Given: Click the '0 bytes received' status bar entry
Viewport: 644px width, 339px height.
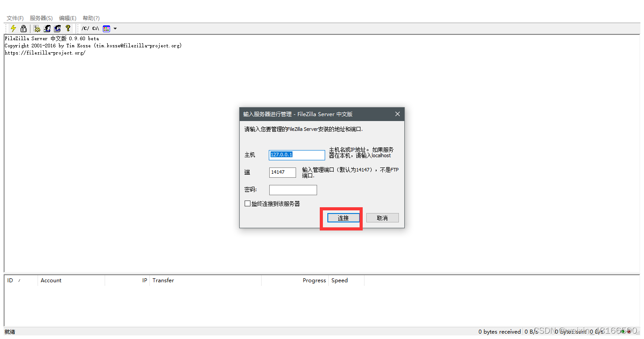Looking at the screenshot, I should 500,331.
